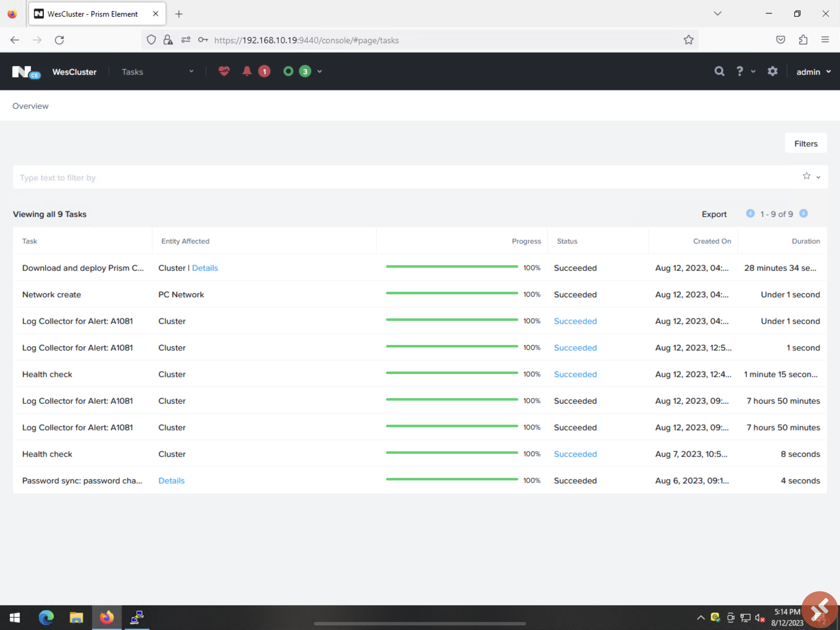840x630 pixels.
Task: Open the admin user dropdown
Action: pos(813,72)
